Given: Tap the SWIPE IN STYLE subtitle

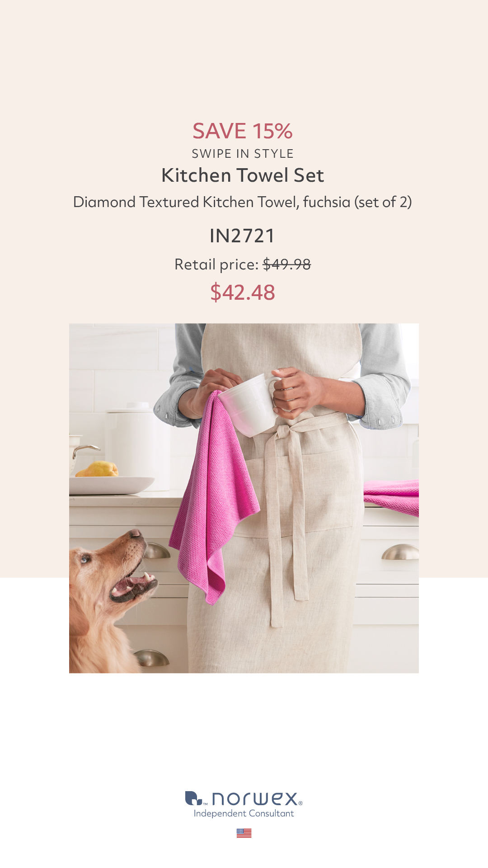Looking at the screenshot, I should [243, 154].
